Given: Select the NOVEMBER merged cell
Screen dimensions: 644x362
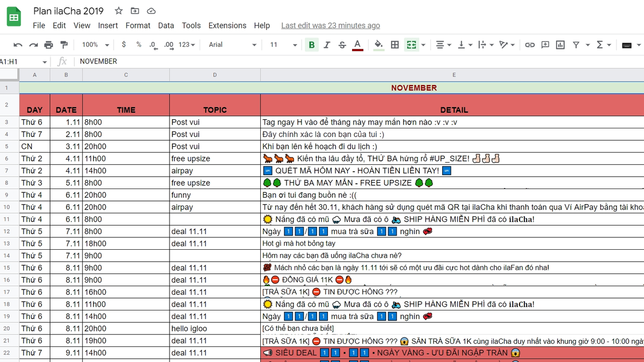Looking at the screenshot, I should [x=332, y=88].
